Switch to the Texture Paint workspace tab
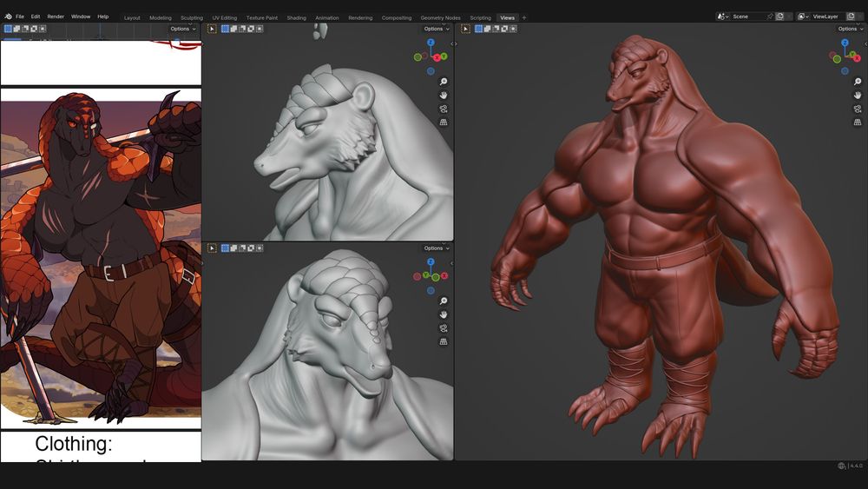The height and width of the screenshot is (489, 868). point(262,17)
